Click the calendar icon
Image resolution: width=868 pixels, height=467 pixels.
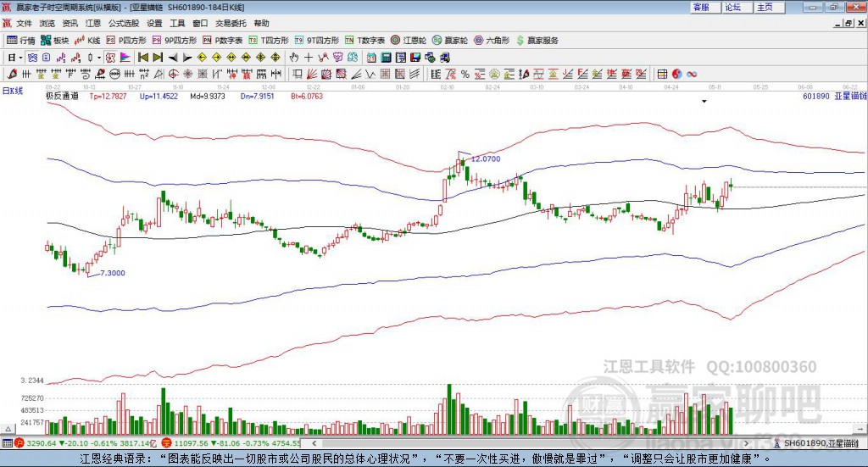pos(371,58)
